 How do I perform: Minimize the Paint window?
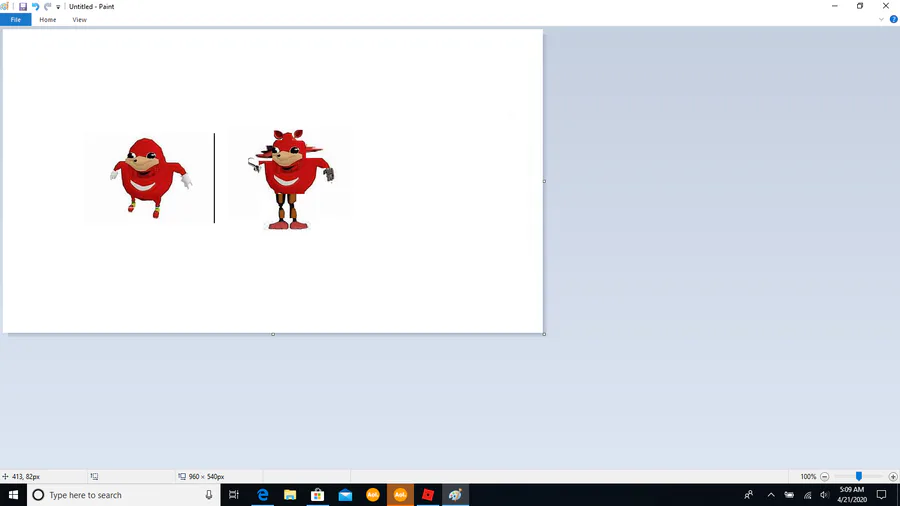[835, 6]
